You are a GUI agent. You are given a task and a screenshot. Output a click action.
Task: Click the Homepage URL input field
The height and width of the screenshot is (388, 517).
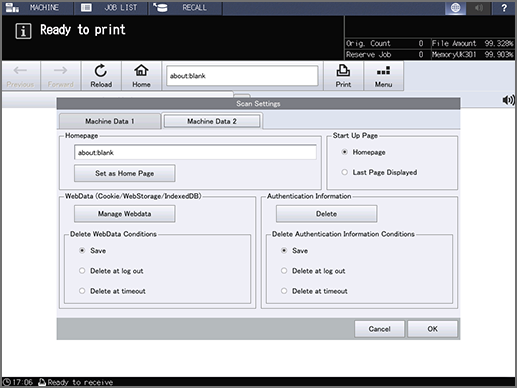195,152
